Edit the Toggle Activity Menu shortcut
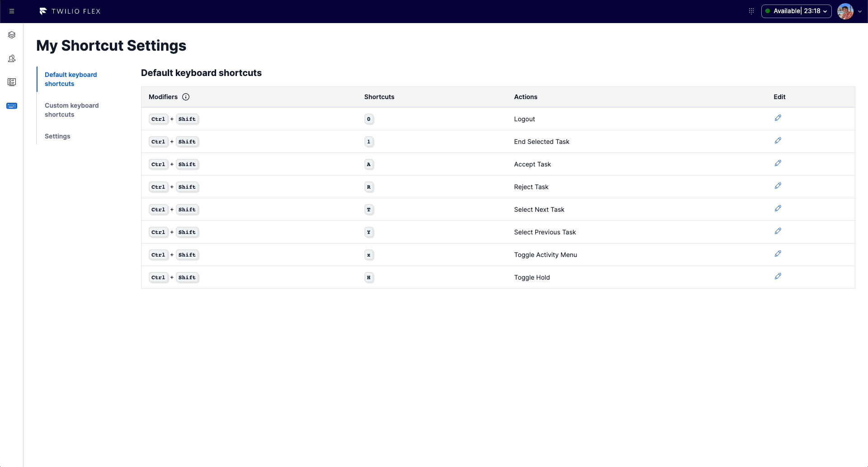This screenshot has width=868, height=467. [x=778, y=253]
